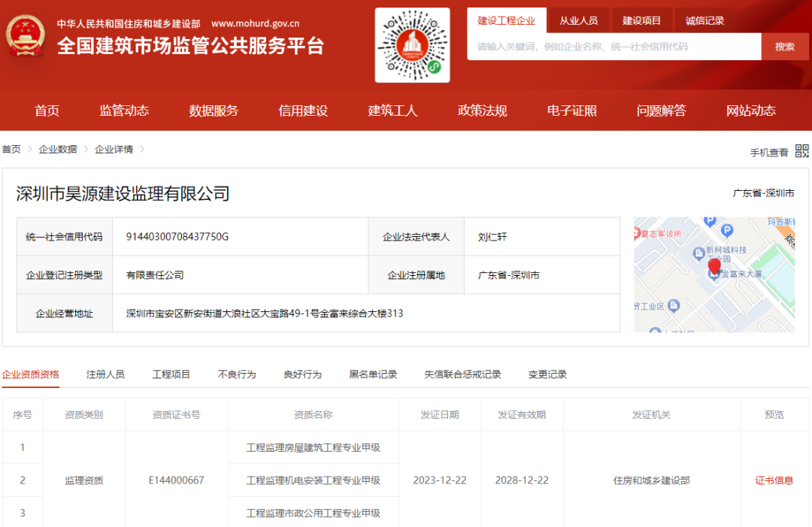
Task: Open 证书信息 certificate link
Action: click(x=774, y=480)
